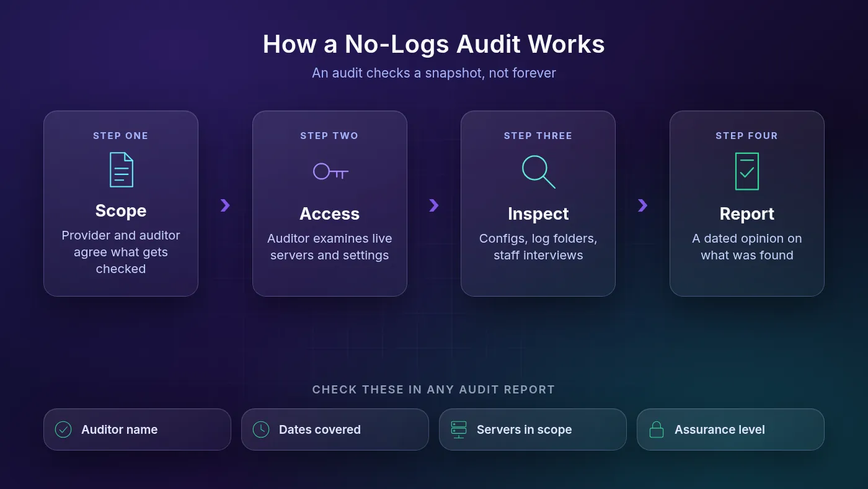Click the key icon above Access
The image size is (868, 489).
330,171
